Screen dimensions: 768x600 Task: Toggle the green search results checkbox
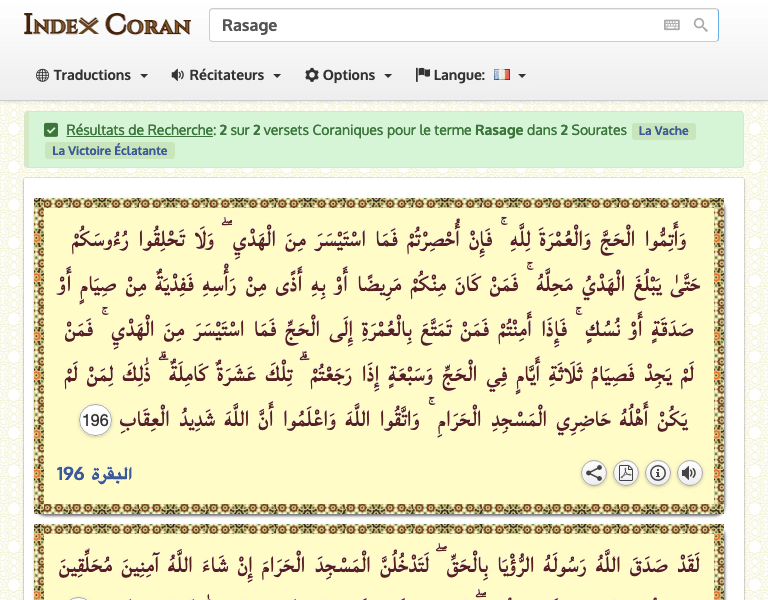[x=51, y=130]
